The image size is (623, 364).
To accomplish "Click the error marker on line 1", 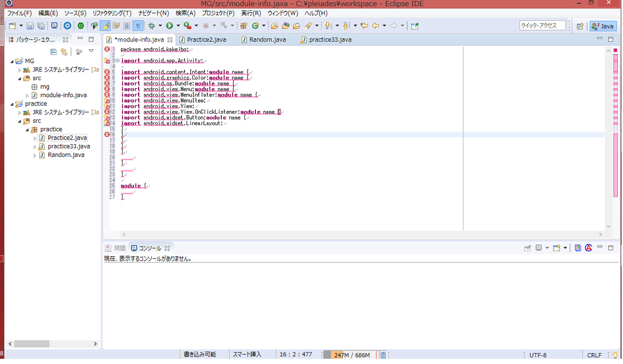I will pos(107,49).
